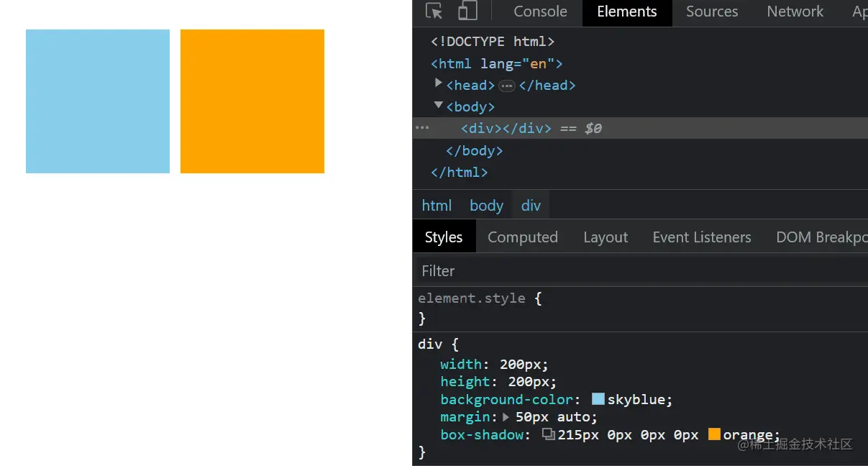
Task: Select body in the breadcrumb bar
Action: 486,205
